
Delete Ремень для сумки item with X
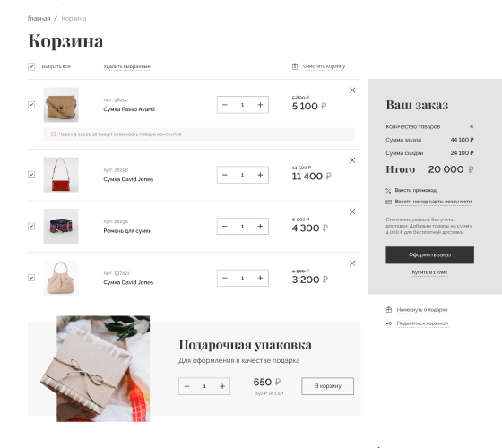352,211
